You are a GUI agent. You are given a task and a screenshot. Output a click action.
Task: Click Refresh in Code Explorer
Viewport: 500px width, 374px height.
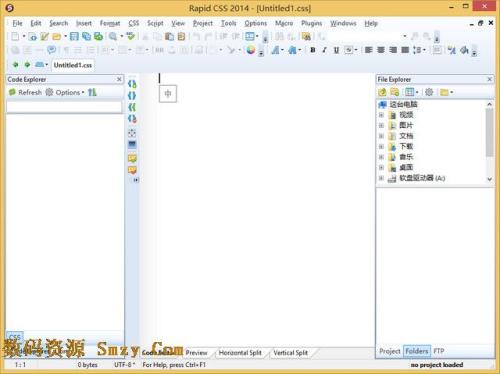tap(25, 92)
